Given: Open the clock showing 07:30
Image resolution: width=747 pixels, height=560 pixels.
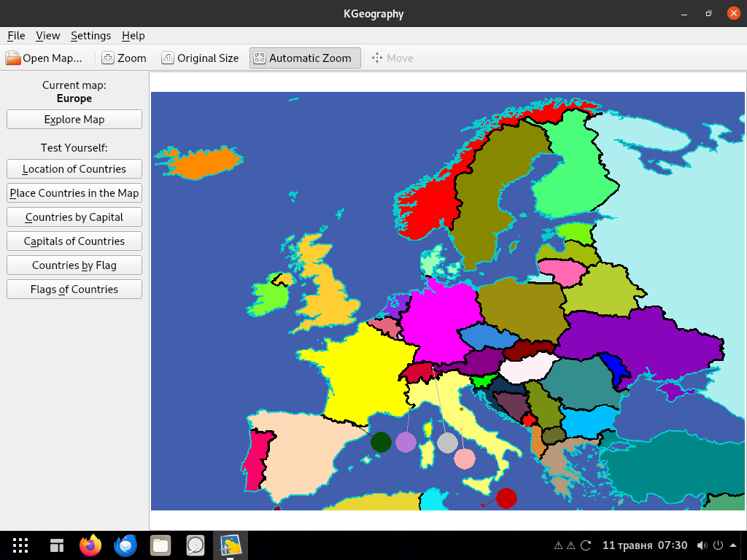Looking at the screenshot, I should [x=645, y=545].
